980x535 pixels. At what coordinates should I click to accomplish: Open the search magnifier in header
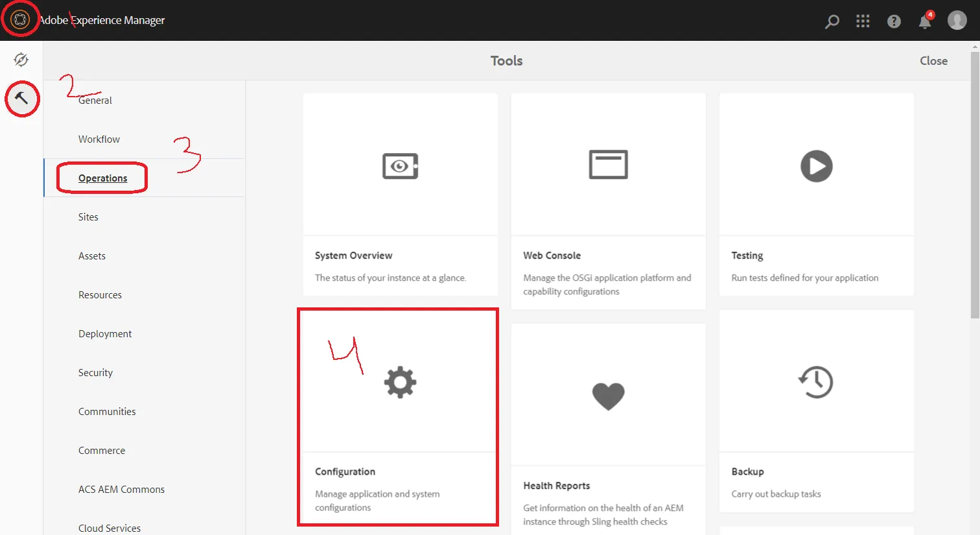pyautogui.click(x=832, y=21)
